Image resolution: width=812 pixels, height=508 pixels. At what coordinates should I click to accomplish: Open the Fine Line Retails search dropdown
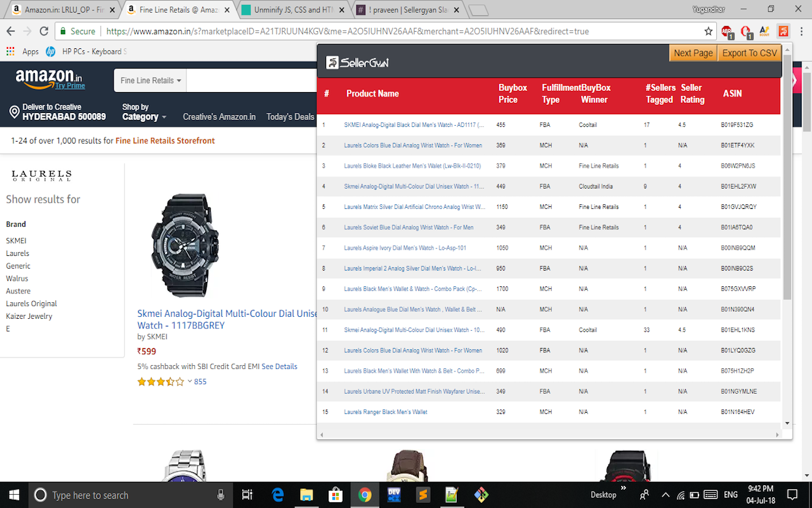coord(150,81)
